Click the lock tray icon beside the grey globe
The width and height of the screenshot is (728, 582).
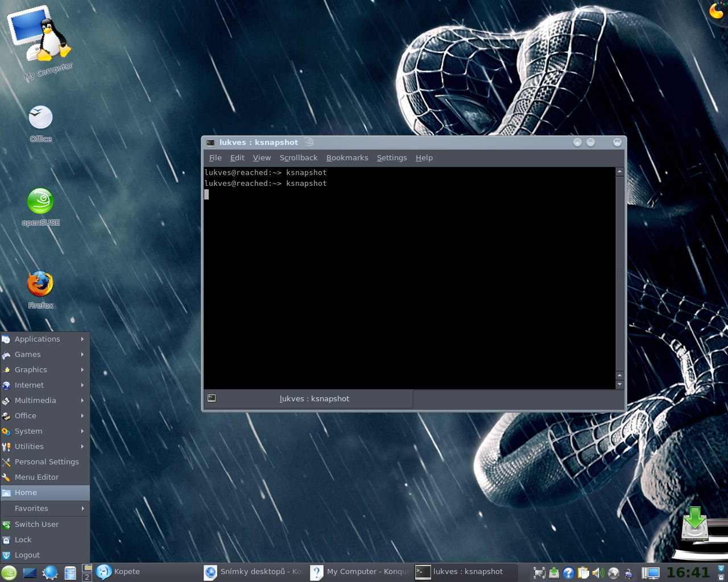click(628, 573)
